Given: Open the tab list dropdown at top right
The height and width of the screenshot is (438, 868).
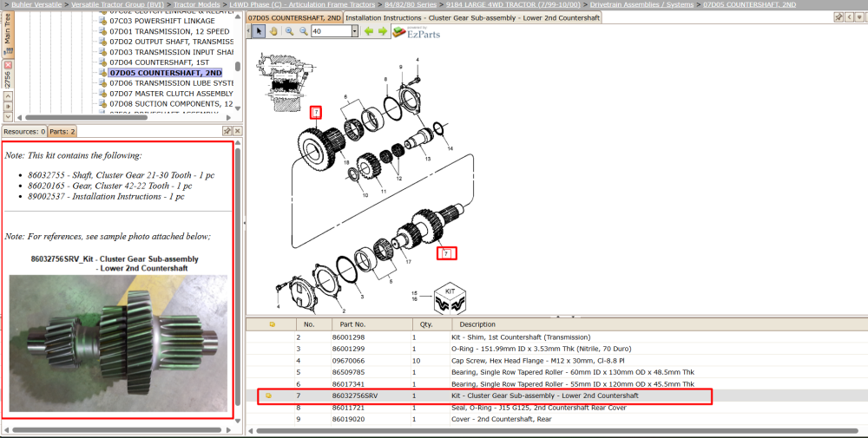Looking at the screenshot, I should [x=861, y=17].
